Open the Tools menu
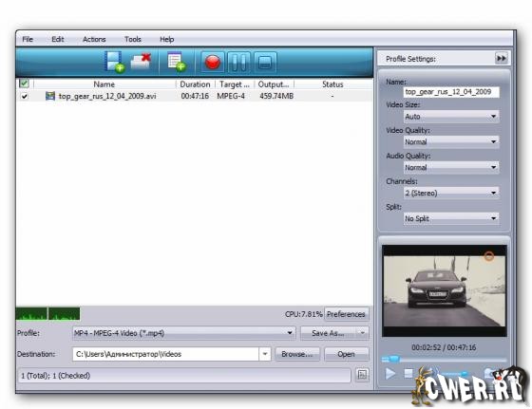Screen dimensions: 532x409 [133, 39]
